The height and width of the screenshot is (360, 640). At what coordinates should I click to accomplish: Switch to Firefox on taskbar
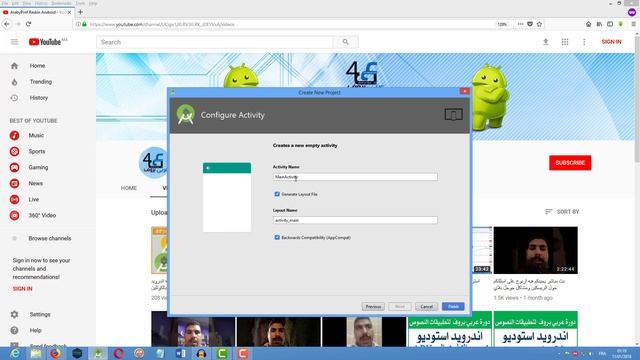pos(56,353)
